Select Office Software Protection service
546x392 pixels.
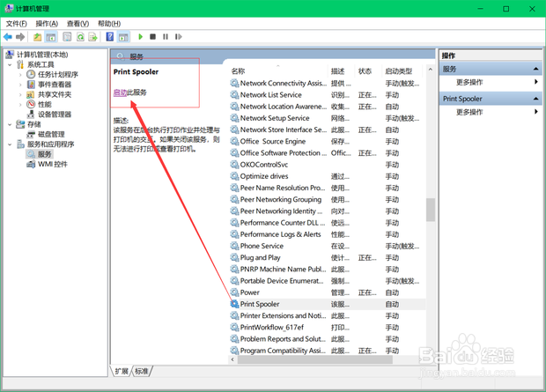[x=327, y=153]
